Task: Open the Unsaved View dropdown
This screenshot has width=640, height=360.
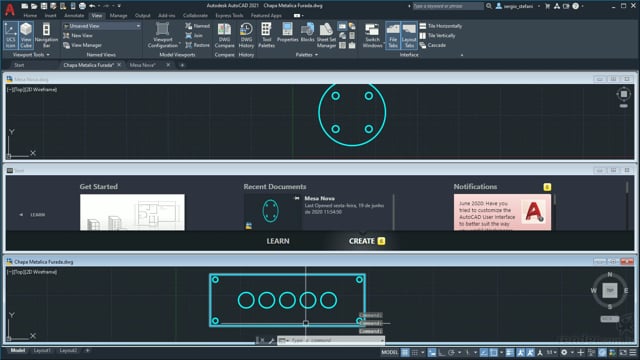Action: tap(102, 26)
